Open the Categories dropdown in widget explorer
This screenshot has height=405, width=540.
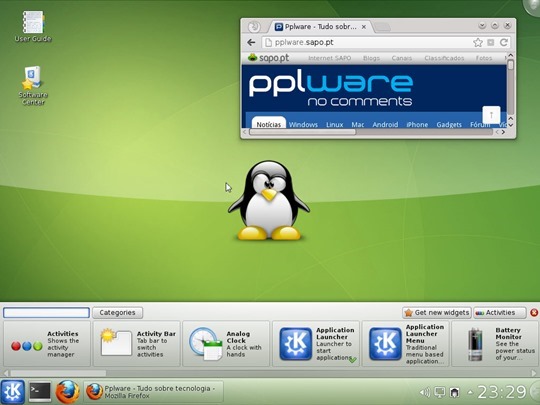pyautogui.click(x=117, y=312)
